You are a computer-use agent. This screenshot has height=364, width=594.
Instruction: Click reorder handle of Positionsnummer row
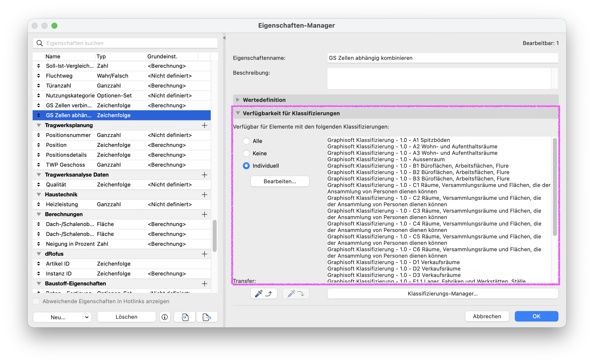click(39, 135)
